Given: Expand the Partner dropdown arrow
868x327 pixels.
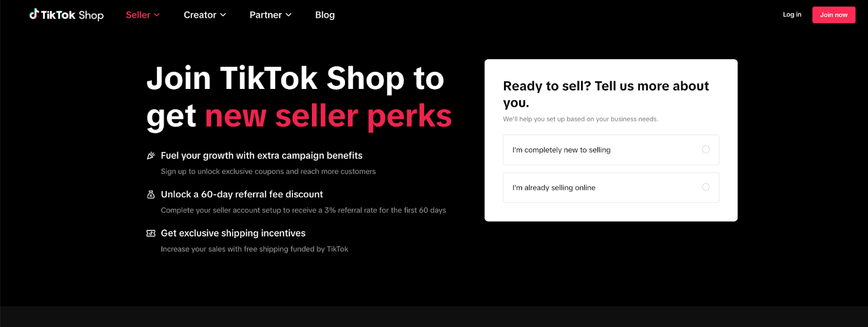Looking at the screenshot, I should click(289, 15).
